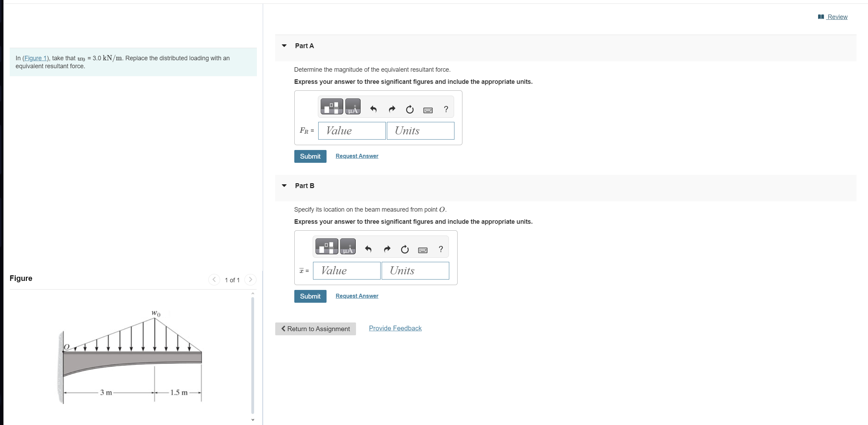Open keyboard shortcuts in Part B toolbar
868x425 pixels.
click(x=423, y=250)
